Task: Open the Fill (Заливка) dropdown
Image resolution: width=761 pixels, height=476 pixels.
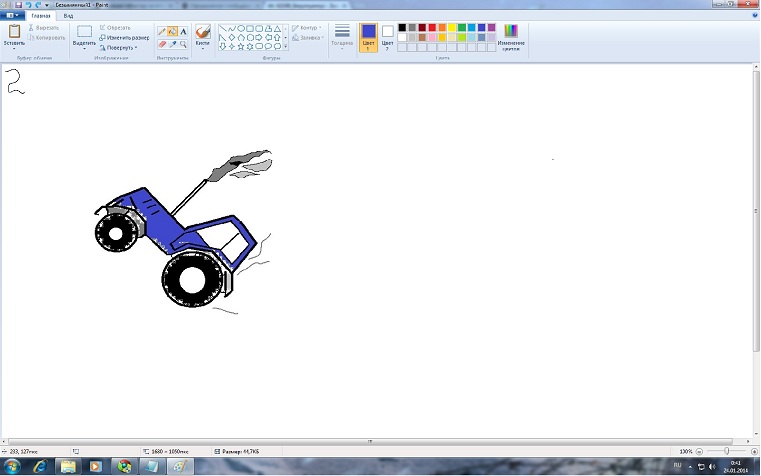Action: coord(308,37)
